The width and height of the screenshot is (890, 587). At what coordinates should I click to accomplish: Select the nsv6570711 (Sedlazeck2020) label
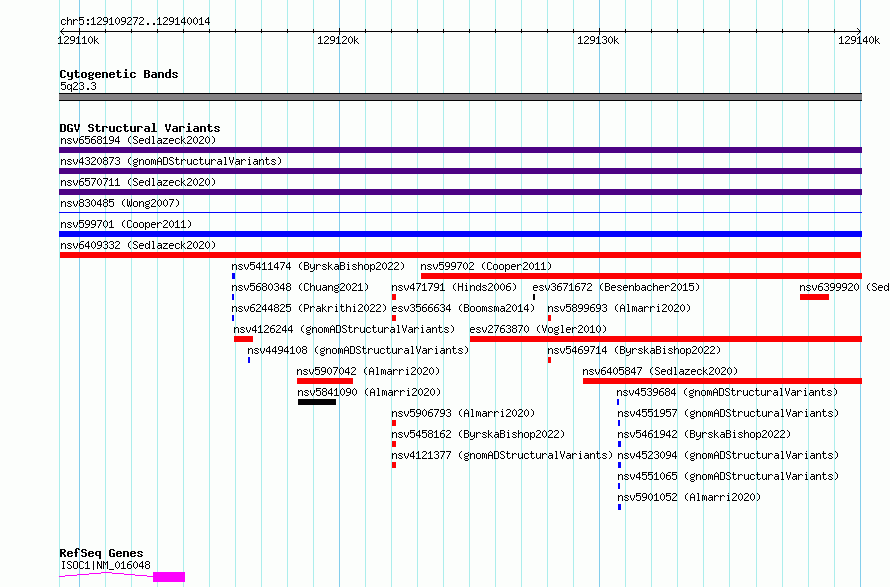[138, 182]
